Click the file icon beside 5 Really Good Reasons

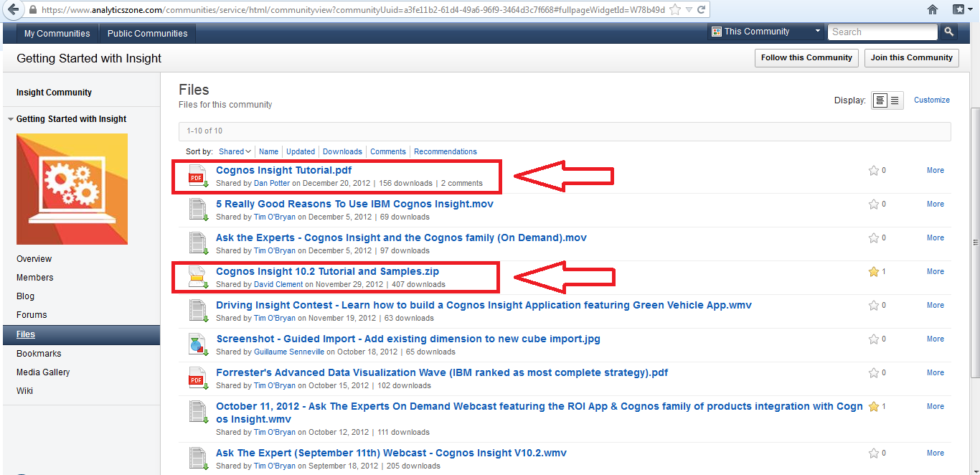[198, 210]
